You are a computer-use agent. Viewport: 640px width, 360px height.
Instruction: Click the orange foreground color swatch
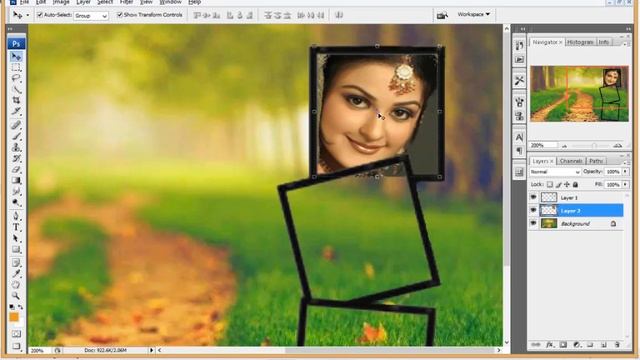pyautogui.click(x=14, y=317)
